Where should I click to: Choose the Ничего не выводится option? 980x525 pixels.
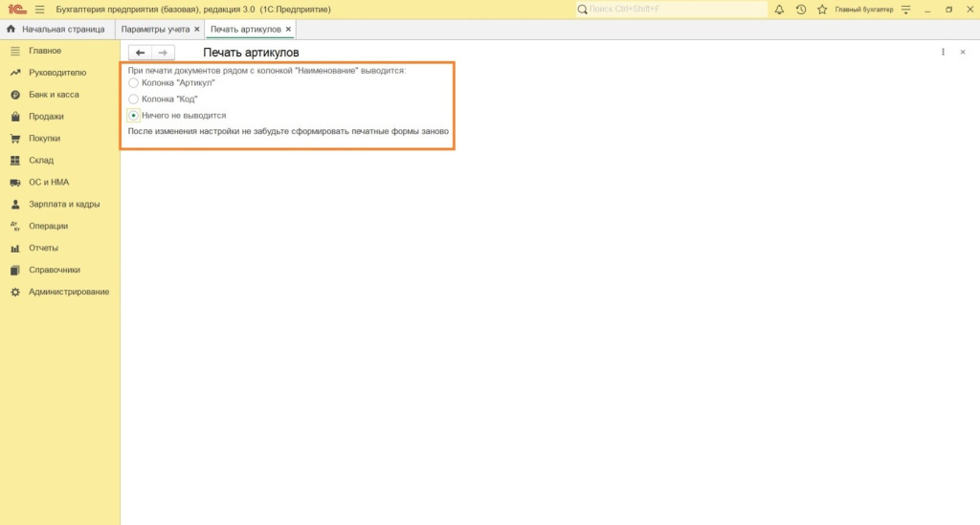click(x=134, y=115)
